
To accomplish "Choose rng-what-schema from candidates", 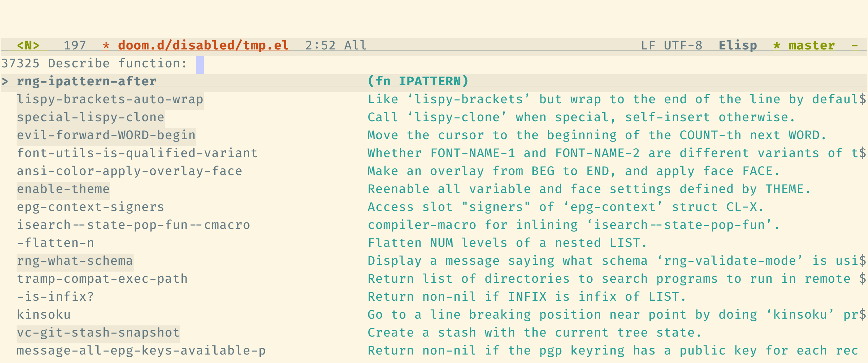I will click(75, 261).
